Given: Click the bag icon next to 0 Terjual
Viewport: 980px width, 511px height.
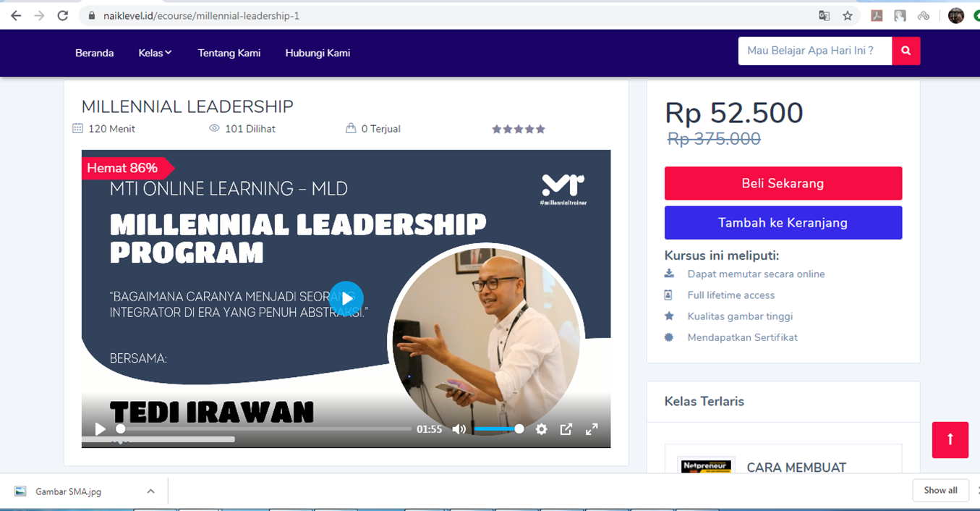Looking at the screenshot, I should 351,128.
